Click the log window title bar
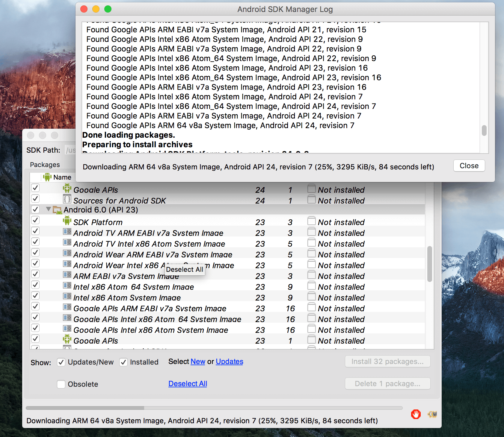 (285, 9)
